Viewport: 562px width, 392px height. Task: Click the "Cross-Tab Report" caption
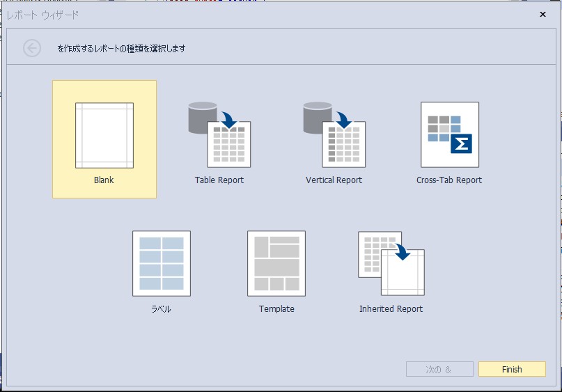tap(449, 180)
